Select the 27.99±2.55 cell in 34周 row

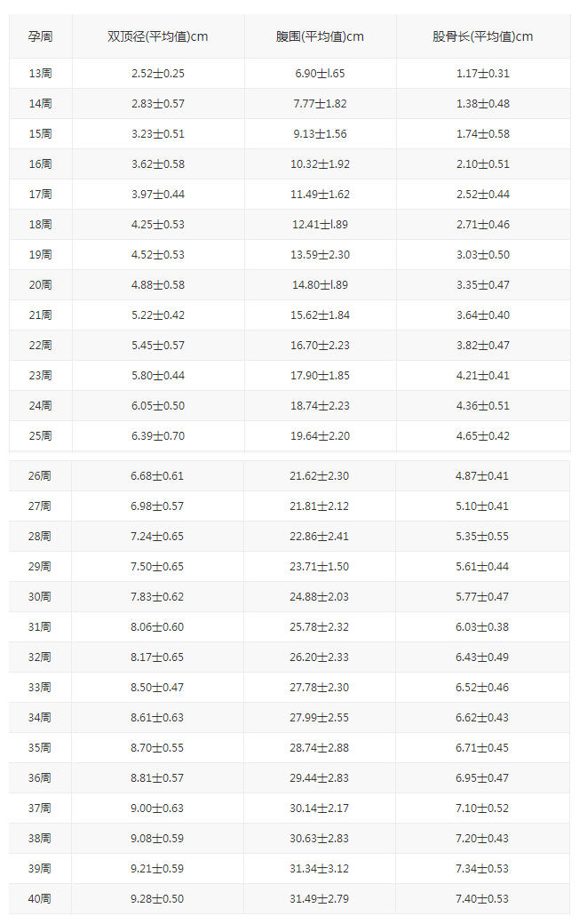(x=319, y=718)
